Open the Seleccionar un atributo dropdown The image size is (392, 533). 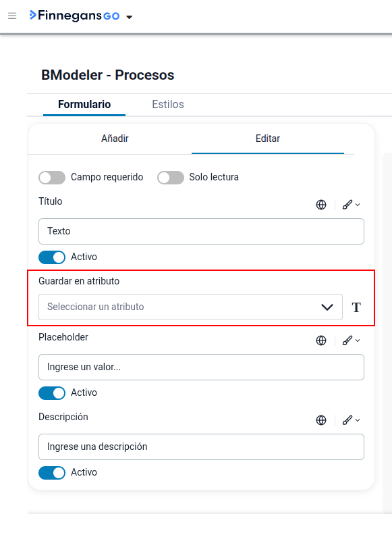tap(190, 307)
